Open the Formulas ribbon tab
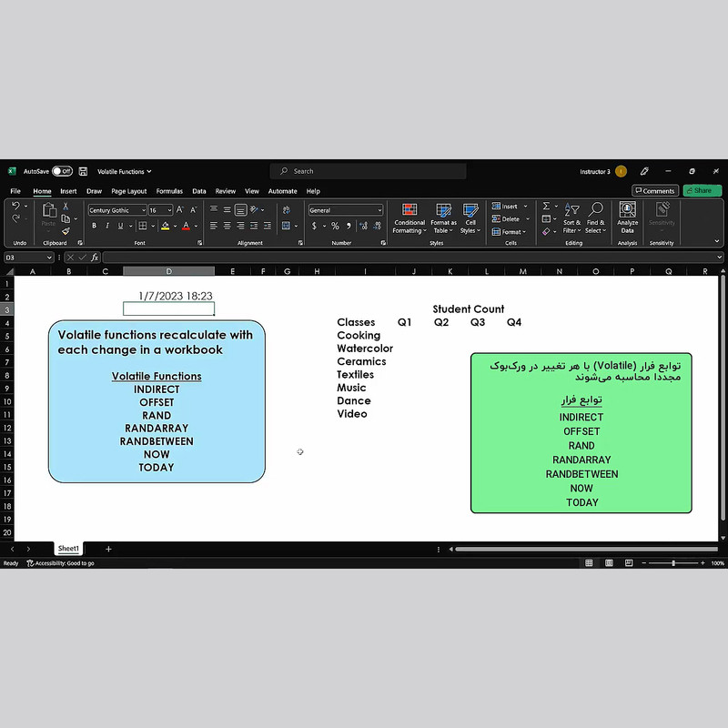 pos(169,191)
